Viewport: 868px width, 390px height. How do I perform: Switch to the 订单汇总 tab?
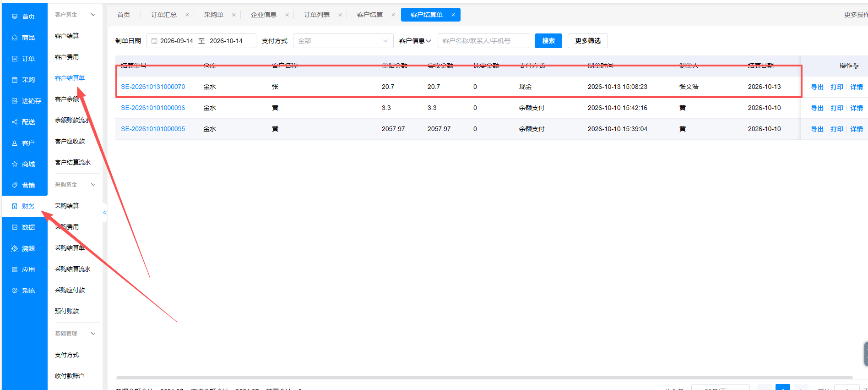click(164, 15)
